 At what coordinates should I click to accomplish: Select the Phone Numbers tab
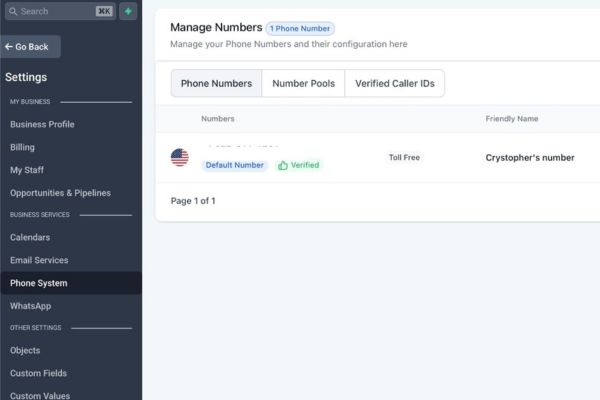pos(216,83)
